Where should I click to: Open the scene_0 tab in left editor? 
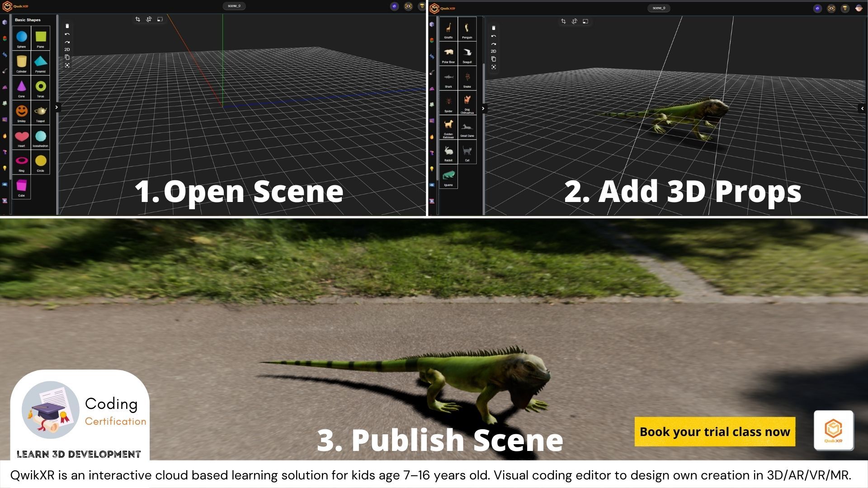234,6
